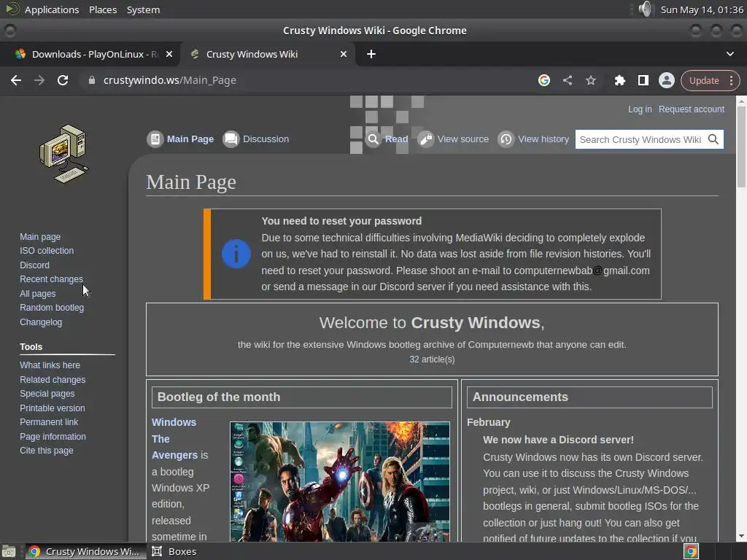Click the Google icon in address bar
The image size is (747, 560).
544,80
